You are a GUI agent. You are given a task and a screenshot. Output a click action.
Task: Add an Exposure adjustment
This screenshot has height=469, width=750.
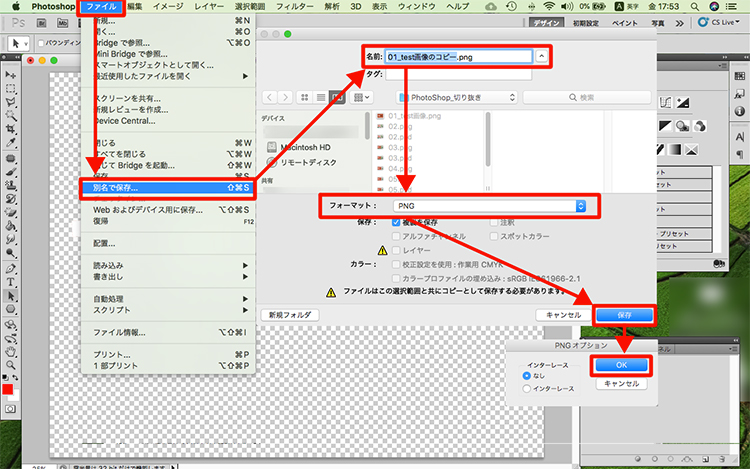(683, 102)
